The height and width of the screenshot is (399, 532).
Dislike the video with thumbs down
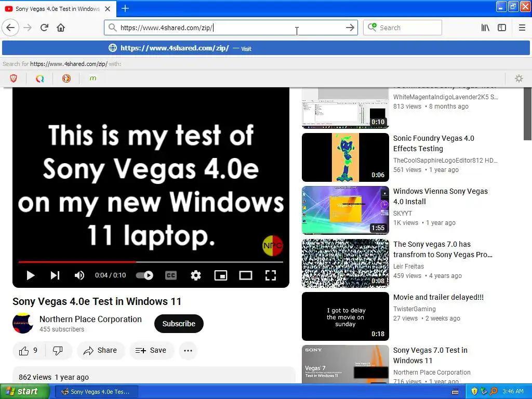[58, 351]
